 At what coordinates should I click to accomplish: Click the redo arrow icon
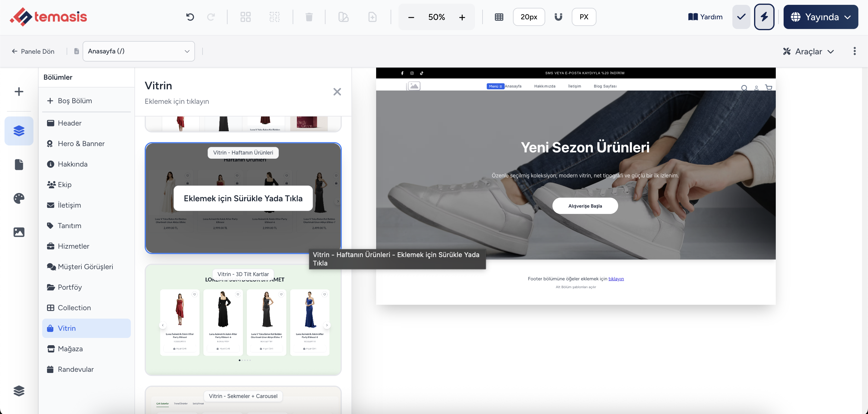click(x=211, y=17)
